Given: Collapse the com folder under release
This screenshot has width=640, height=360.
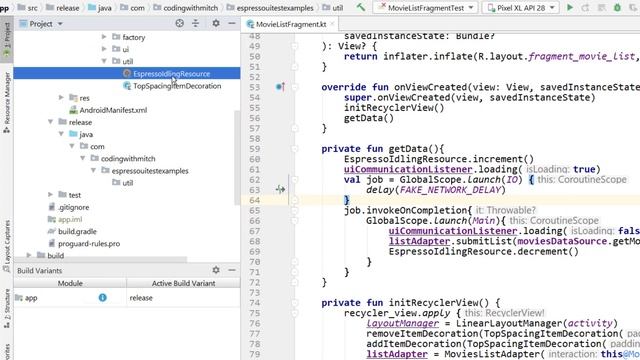Looking at the screenshot, I should pyautogui.click(x=72, y=146).
